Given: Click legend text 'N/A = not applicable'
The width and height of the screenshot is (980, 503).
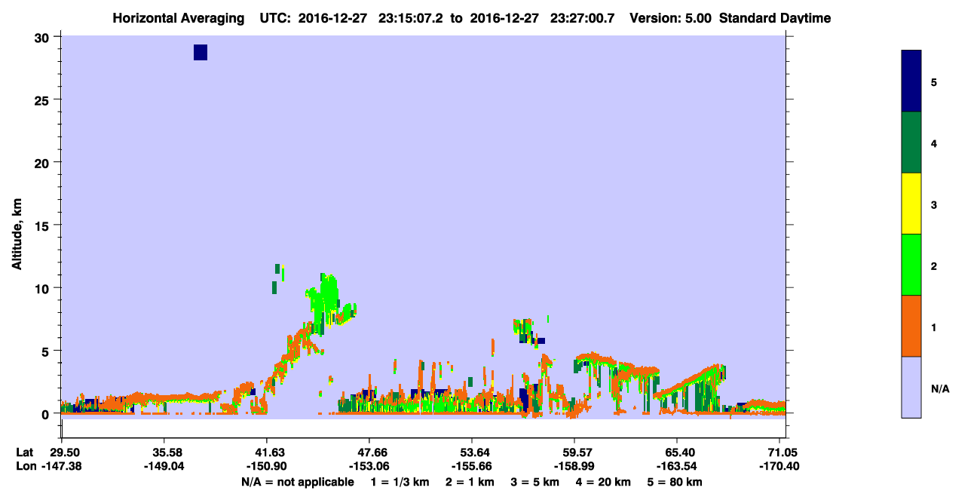Looking at the screenshot, I should tap(298, 482).
